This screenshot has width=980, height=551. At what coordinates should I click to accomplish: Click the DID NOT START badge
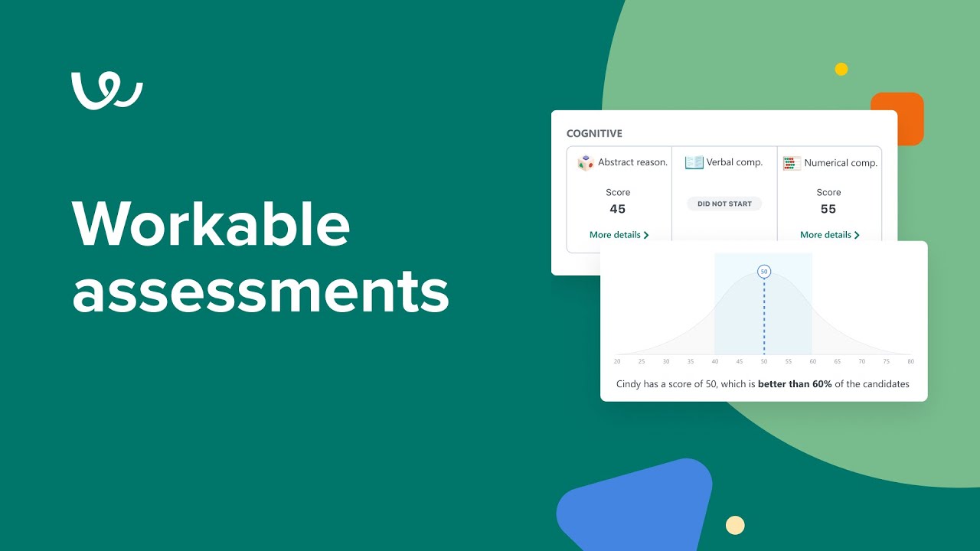(x=724, y=204)
